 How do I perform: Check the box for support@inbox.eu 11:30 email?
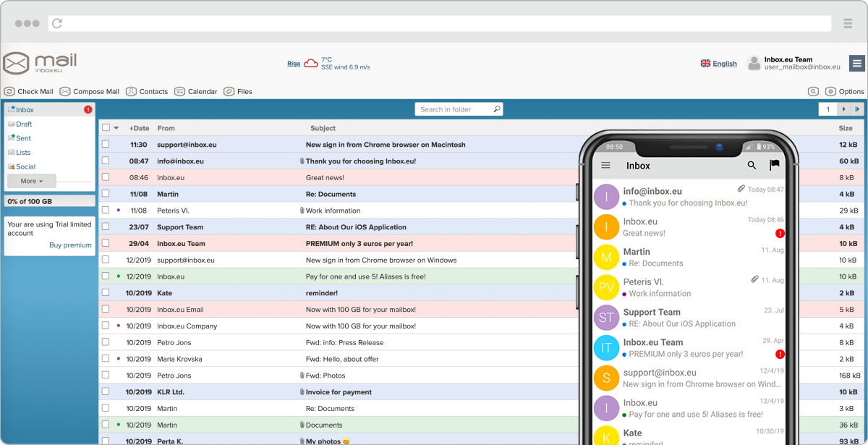click(106, 145)
